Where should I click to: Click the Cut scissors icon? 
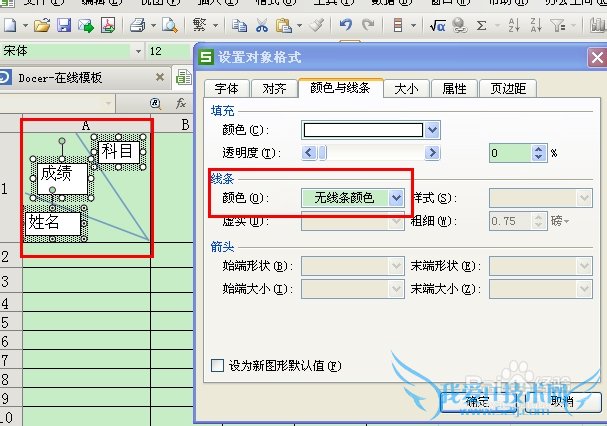pyautogui.click(x=262, y=26)
